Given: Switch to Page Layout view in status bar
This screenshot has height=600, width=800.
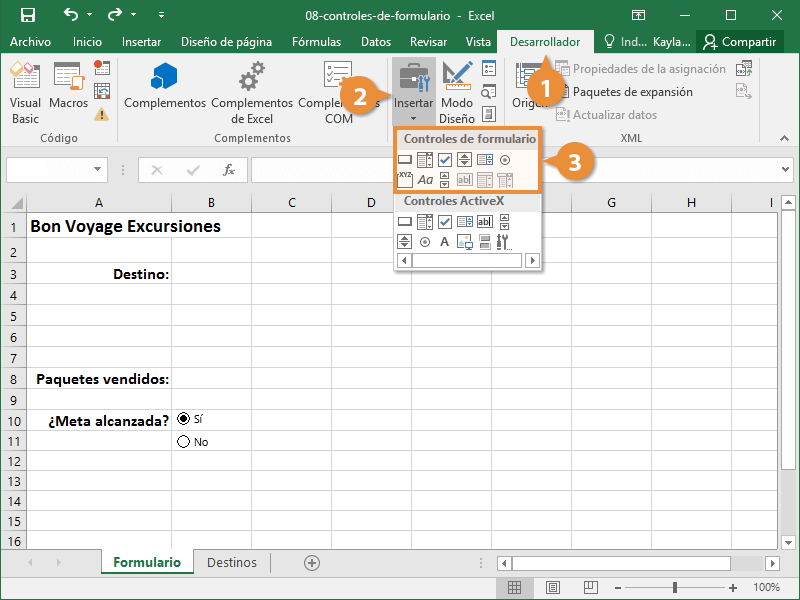Looking at the screenshot, I should [x=553, y=587].
